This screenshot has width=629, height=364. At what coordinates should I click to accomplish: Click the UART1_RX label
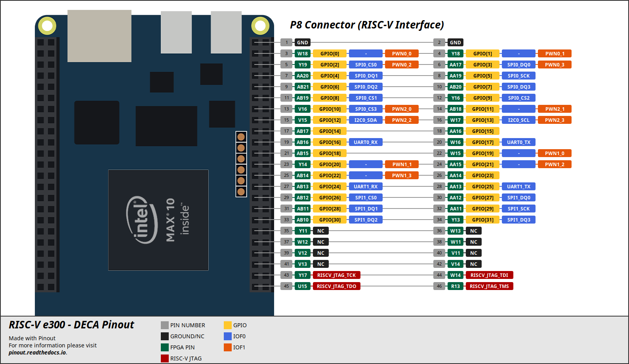366,186
